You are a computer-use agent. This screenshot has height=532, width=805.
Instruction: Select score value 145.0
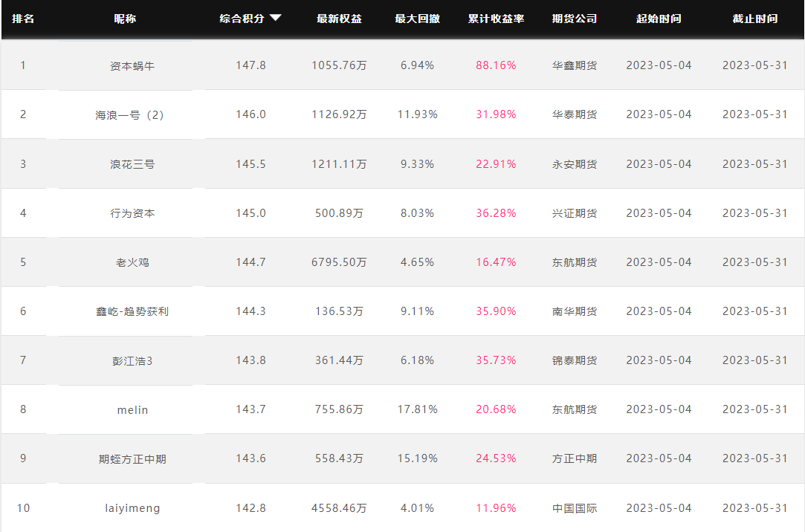(x=250, y=213)
